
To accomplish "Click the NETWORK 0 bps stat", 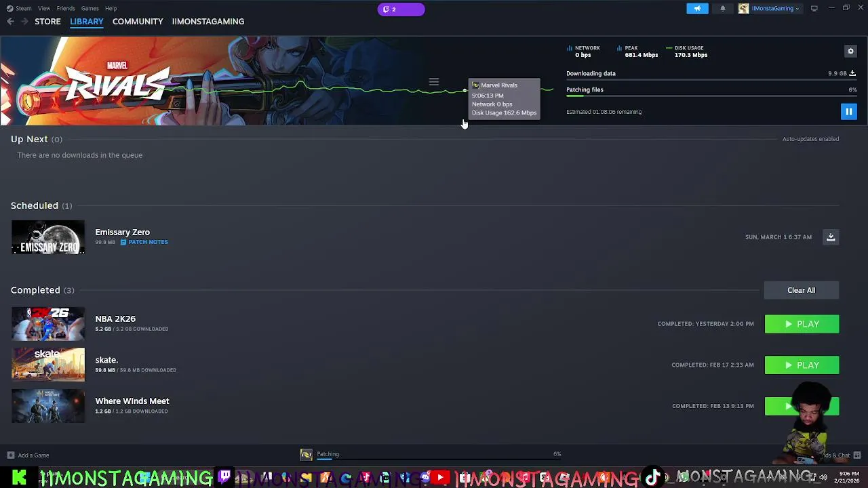I will coord(584,52).
